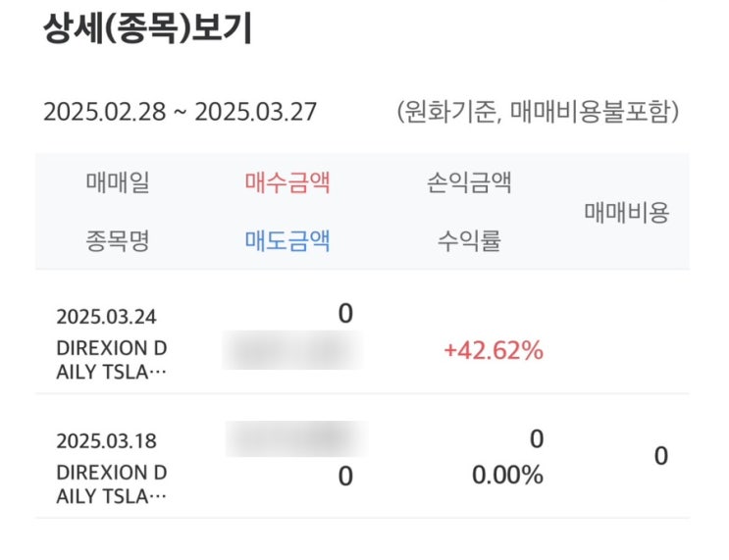Click the trading cost 0 in 03.18 row
Screen dimensions: 729x560
660,456
